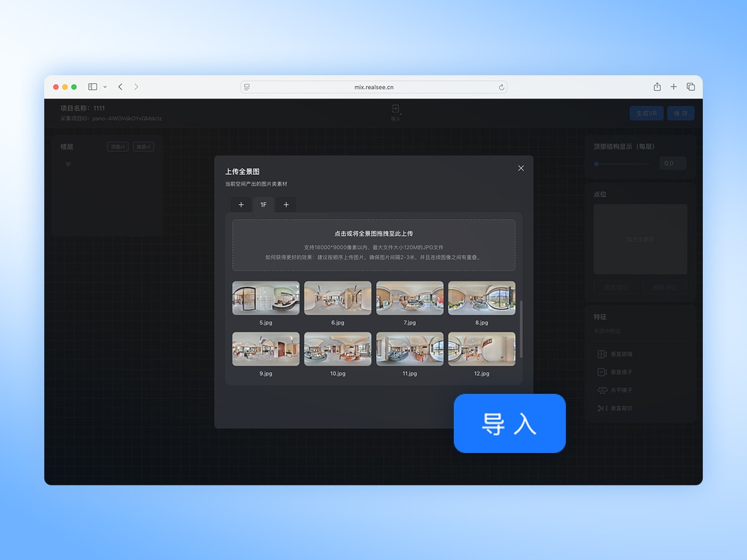Close the upload panorama dialog
The image size is (747, 560).
pyautogui.click(x=521, y=168)
